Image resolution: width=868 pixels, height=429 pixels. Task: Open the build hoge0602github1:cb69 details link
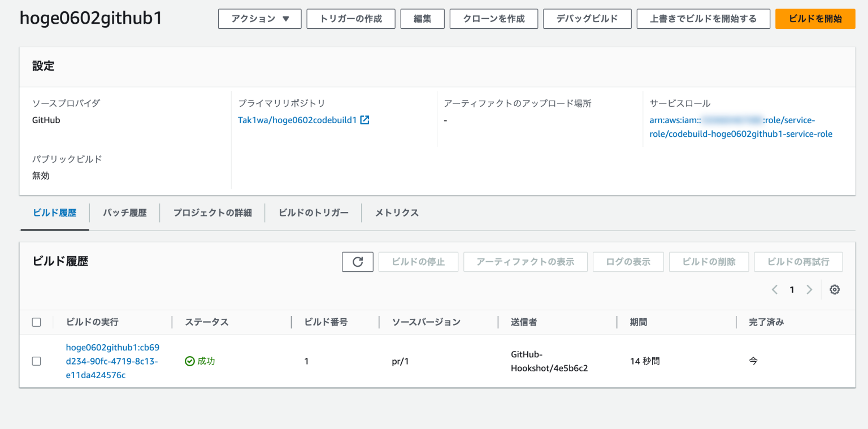coord(112,361)
